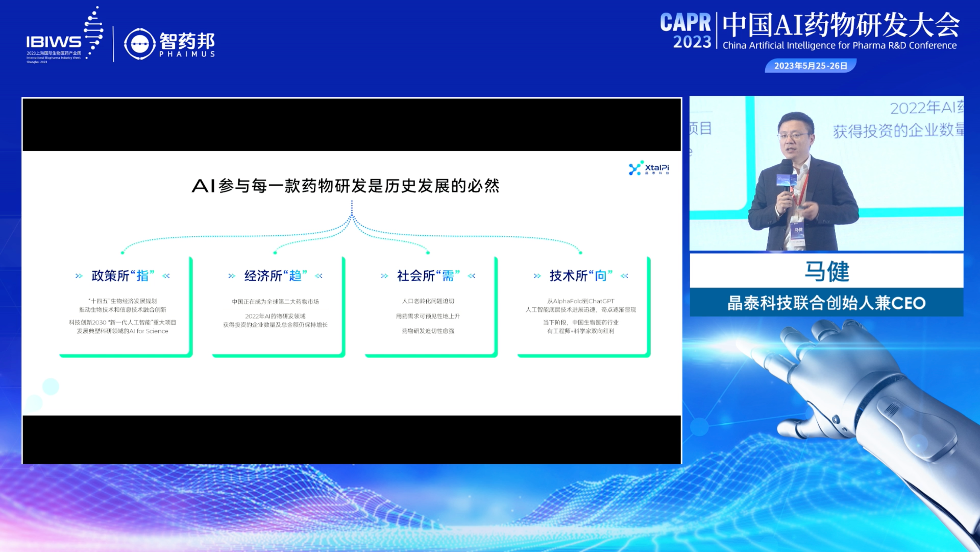Click the right chevron beside 经济所"趋"

click(319, 276)
